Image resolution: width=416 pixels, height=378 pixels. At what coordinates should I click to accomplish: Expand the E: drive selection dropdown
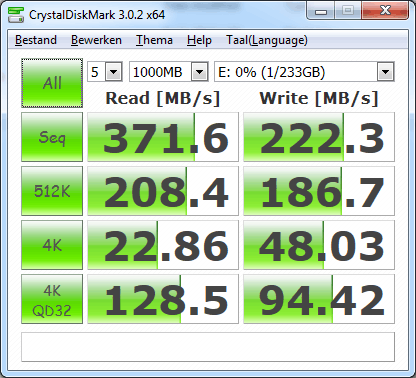(385, 72)
